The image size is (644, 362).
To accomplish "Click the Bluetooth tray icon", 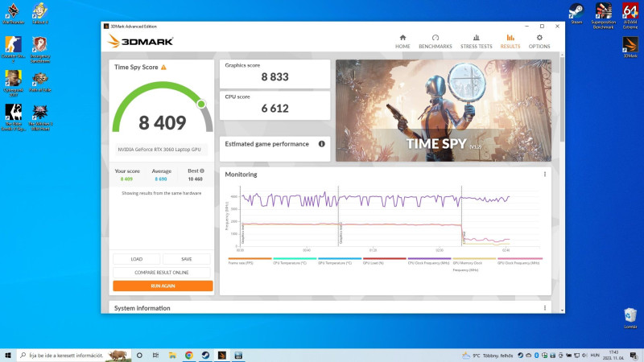I will click(536, 356).
